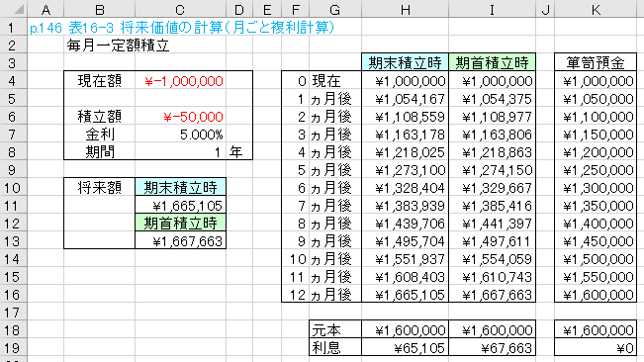Select the ¥0 cell in column K
The image size is (644, 362).
click(596, 347)
